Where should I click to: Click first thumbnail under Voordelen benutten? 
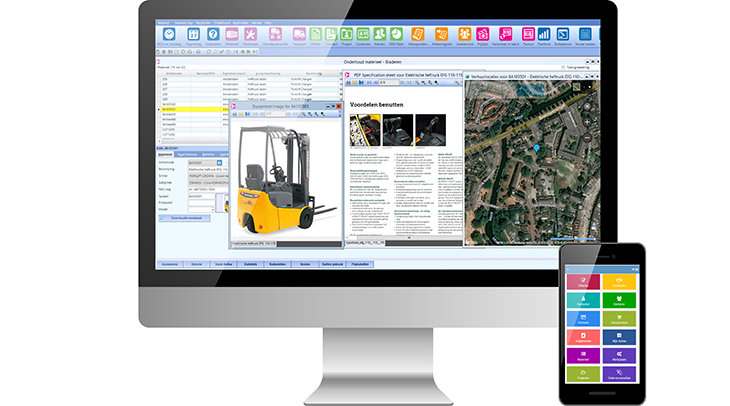click(x=365, y=130)
